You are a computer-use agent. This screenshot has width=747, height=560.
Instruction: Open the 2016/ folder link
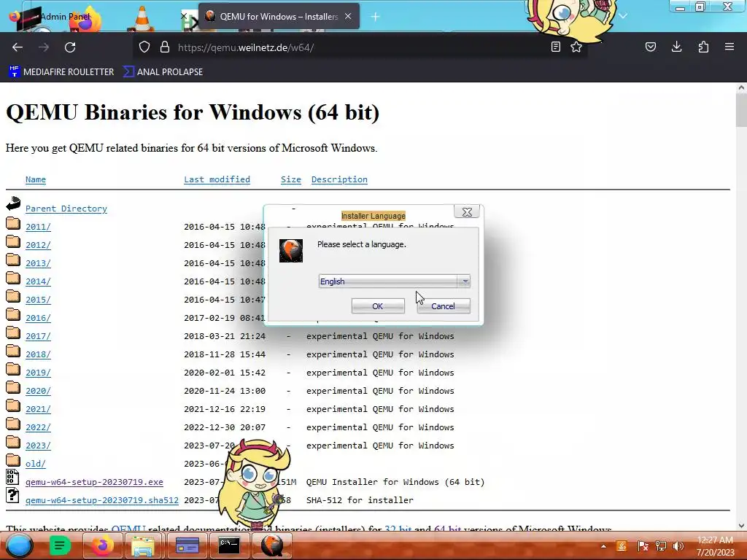(38, 318)
